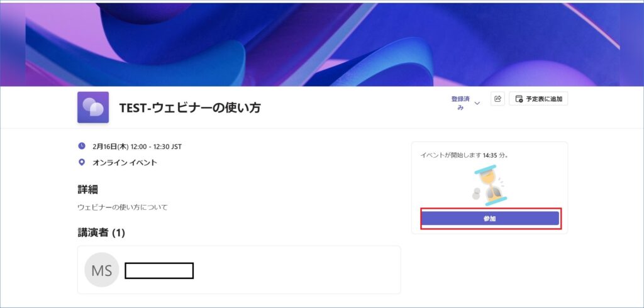Image resolution: width=644 pixels, height=308 pixels.
Task: Click the 講演者 (1) heading
Action: [101, 233]
